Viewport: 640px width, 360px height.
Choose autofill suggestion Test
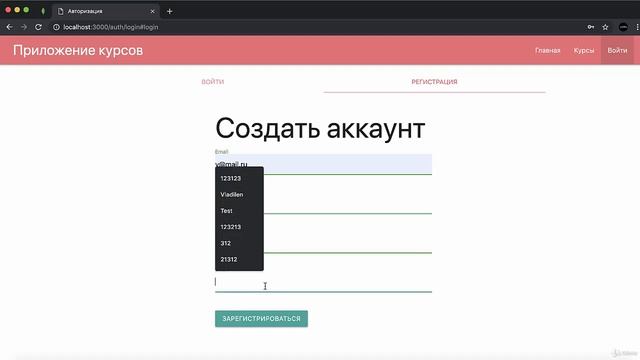pos(239,211)
